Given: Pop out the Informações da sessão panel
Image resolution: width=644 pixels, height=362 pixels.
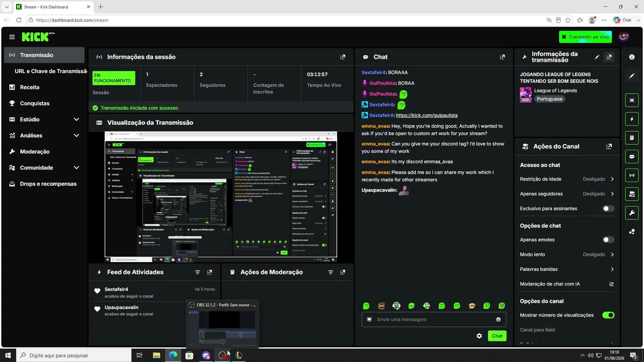Looking at the screenshot, I should pyautogui.click(x=343, y=57).
